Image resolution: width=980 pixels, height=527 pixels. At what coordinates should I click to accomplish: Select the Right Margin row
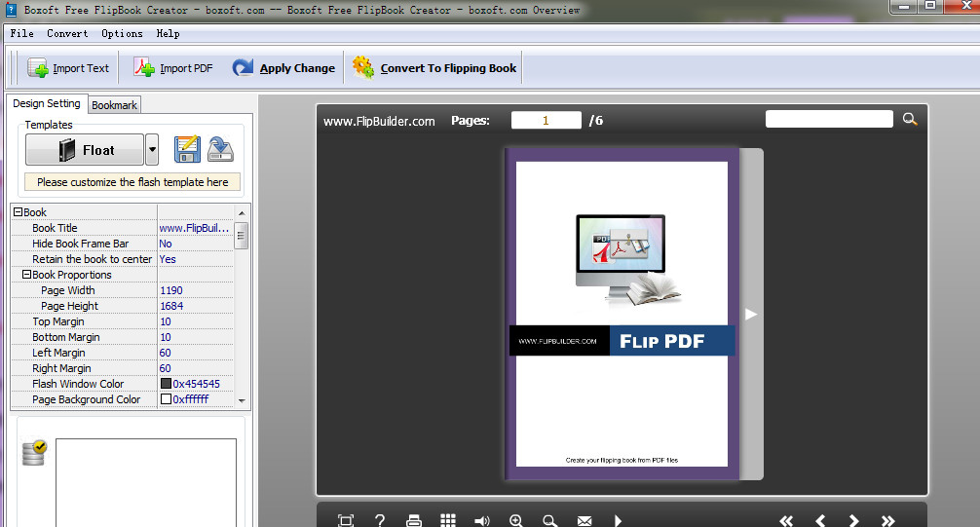(122, 369)
